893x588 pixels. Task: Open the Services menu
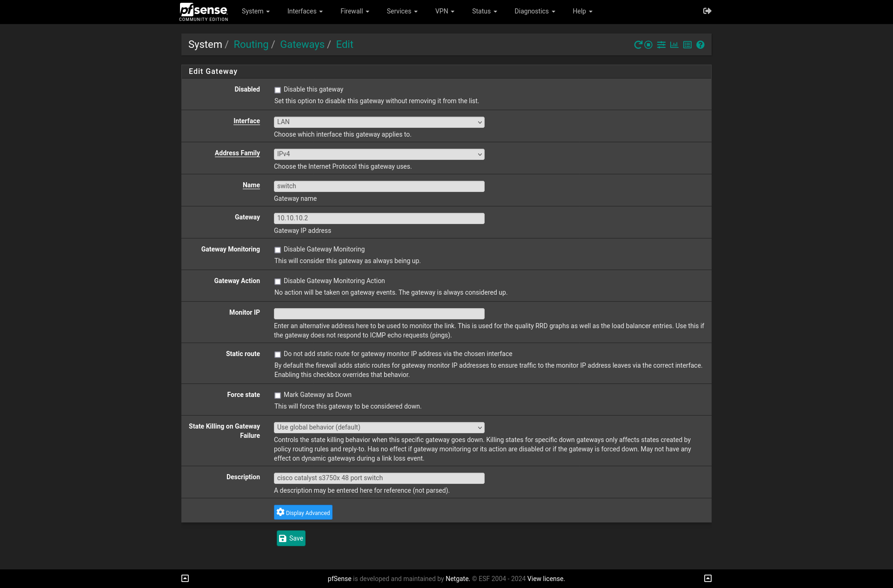(x=402, y=11)
